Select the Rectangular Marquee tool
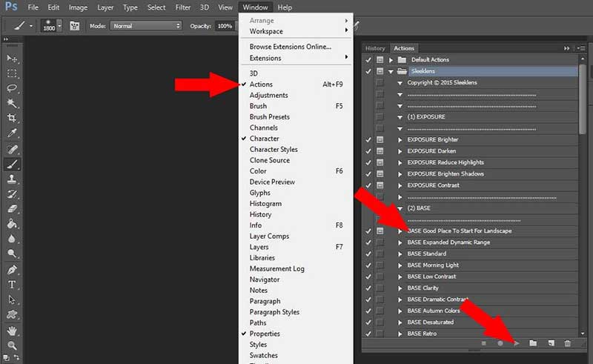This screenshot has width=593, height=364. point(12,73)
